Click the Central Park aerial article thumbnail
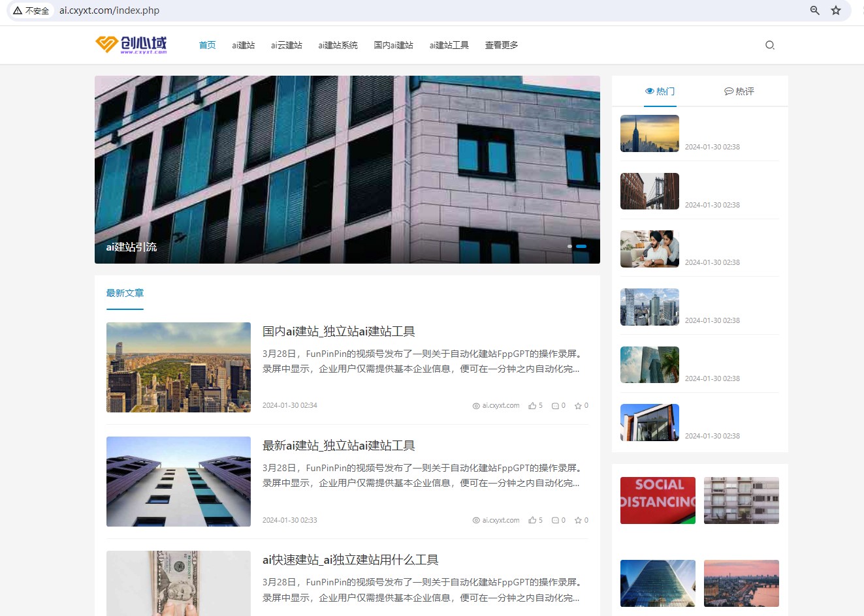 [x=178, y=367]
